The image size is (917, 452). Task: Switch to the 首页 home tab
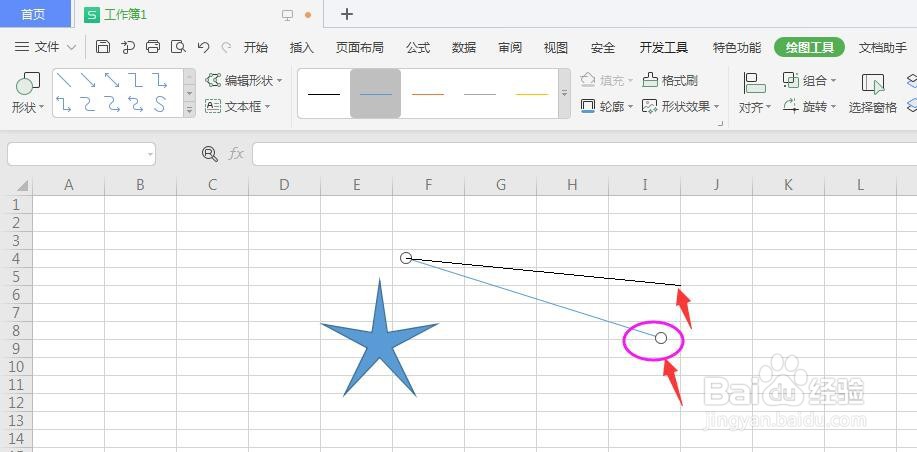click(34, 15)
